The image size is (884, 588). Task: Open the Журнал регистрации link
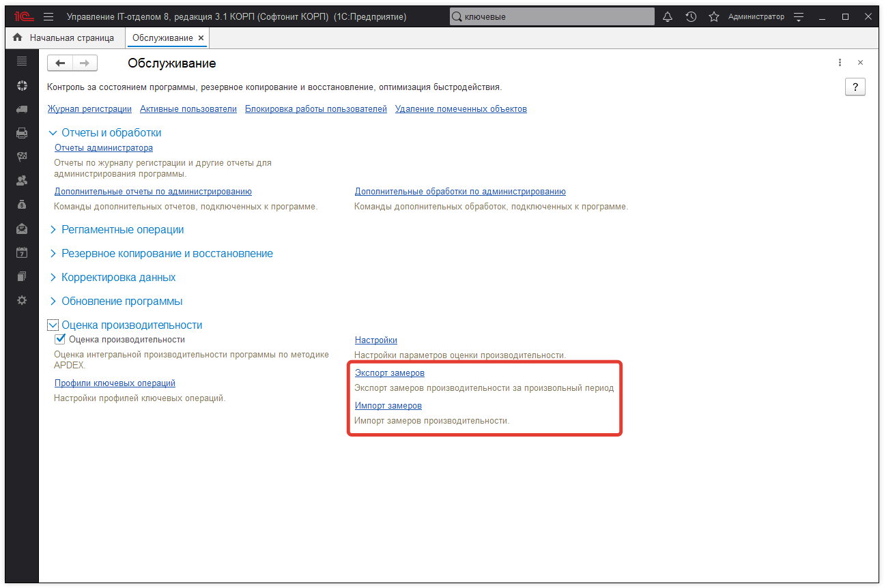pyautogui.click(x=89, y=109)
